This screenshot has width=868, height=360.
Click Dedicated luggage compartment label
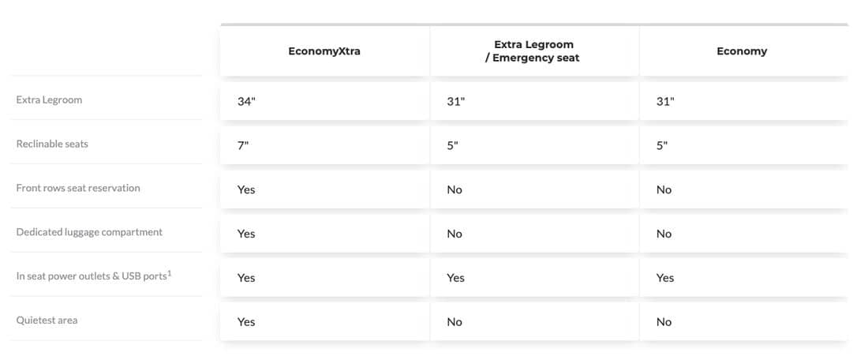(89, 232)
